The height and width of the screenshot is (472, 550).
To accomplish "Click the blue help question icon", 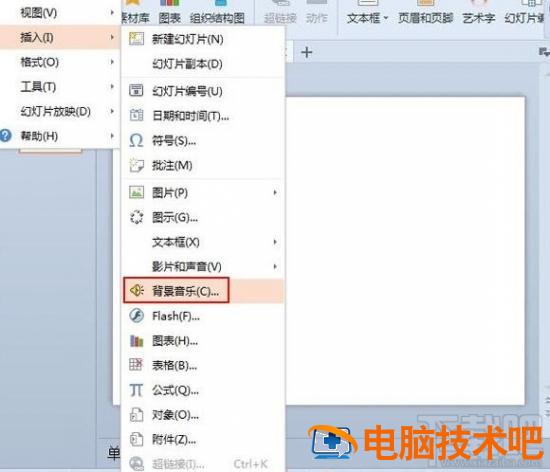I will (6, 136).
